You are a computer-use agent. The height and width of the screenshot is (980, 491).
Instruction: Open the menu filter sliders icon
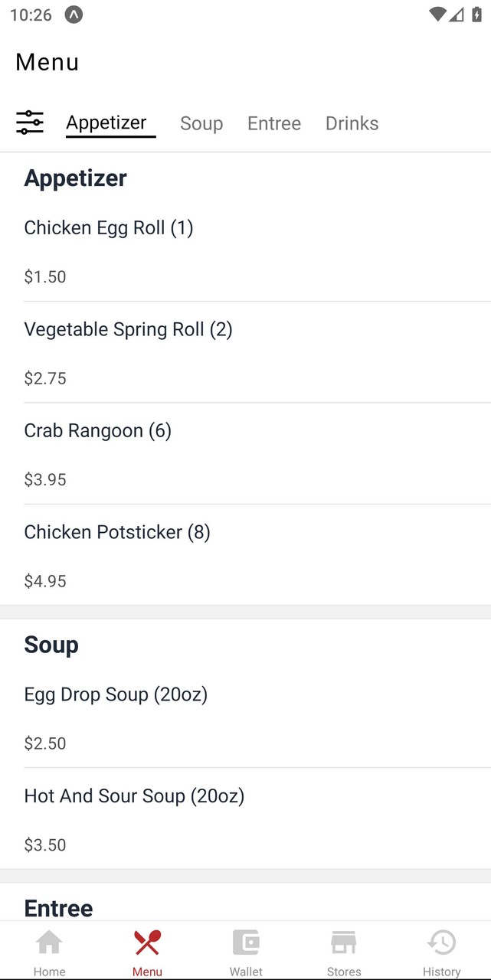point(30,122)
